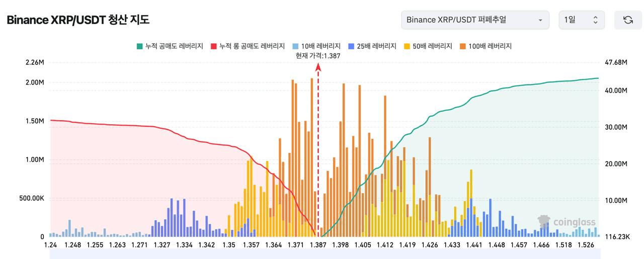Image resolution: width=644 pixels, height=259 pixels.
Task: Click the red 누적 롱 legend swatch
Action: [x=214, y=46]
